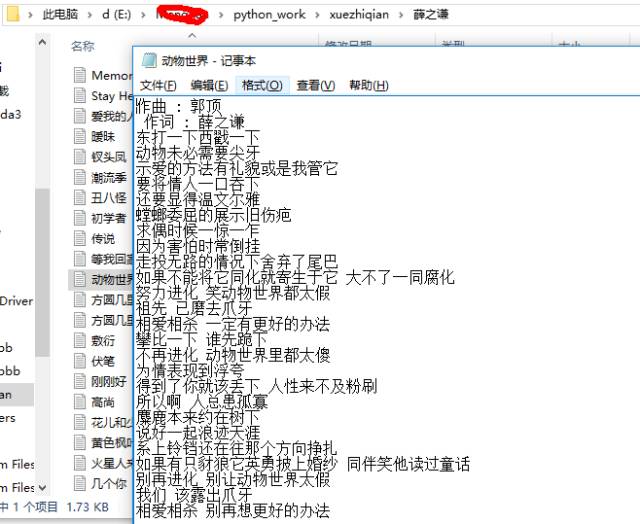Select the file icon beside 刚刚好
This screenshot has width=640, height=524.
(80, 381)
